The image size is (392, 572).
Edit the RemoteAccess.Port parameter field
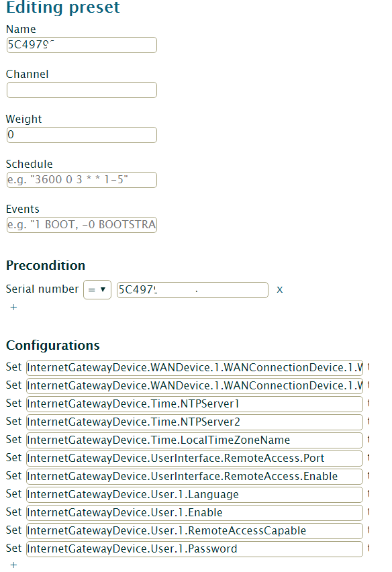pyautogui.click(x=195, y=458)
